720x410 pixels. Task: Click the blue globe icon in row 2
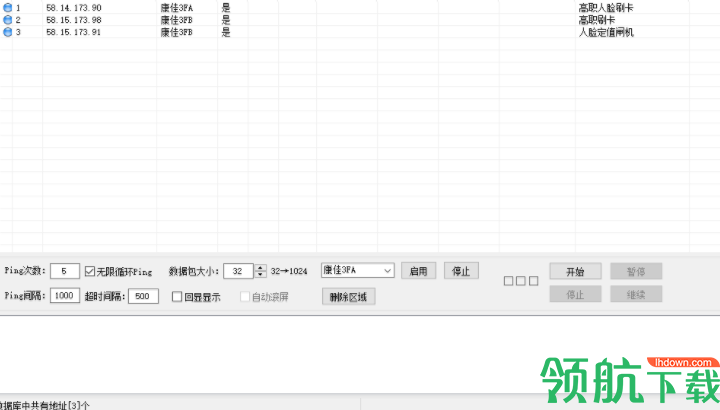tap(7, 20)
